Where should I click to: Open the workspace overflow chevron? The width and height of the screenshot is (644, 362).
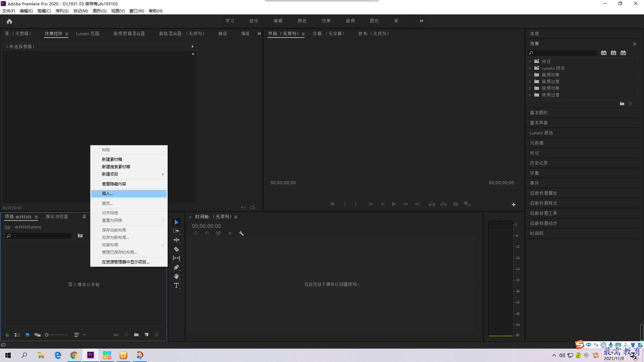click(422, 21)
